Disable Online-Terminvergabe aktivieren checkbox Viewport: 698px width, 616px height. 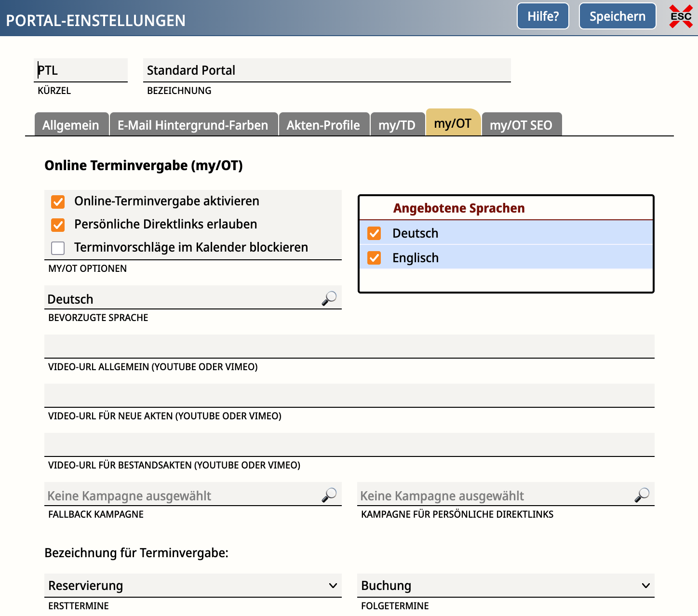(58, 201)
